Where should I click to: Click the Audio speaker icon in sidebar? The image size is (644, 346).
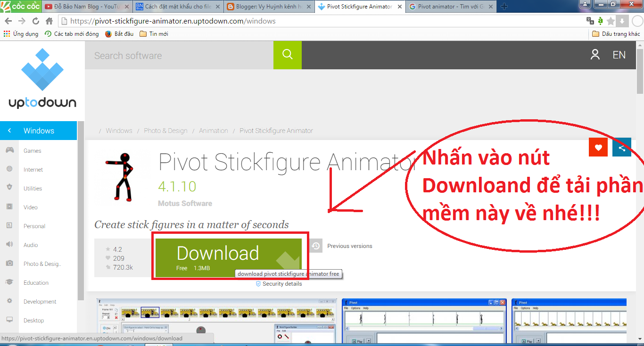9,244
